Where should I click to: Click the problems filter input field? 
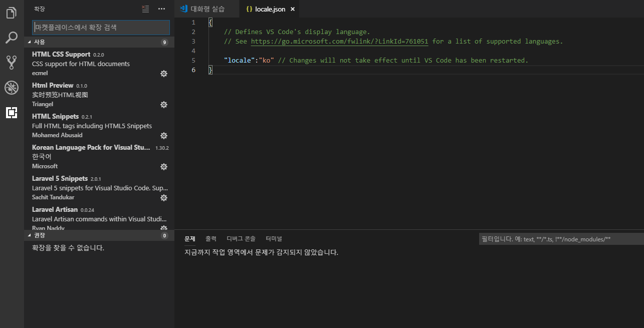(x=561, y=239)
